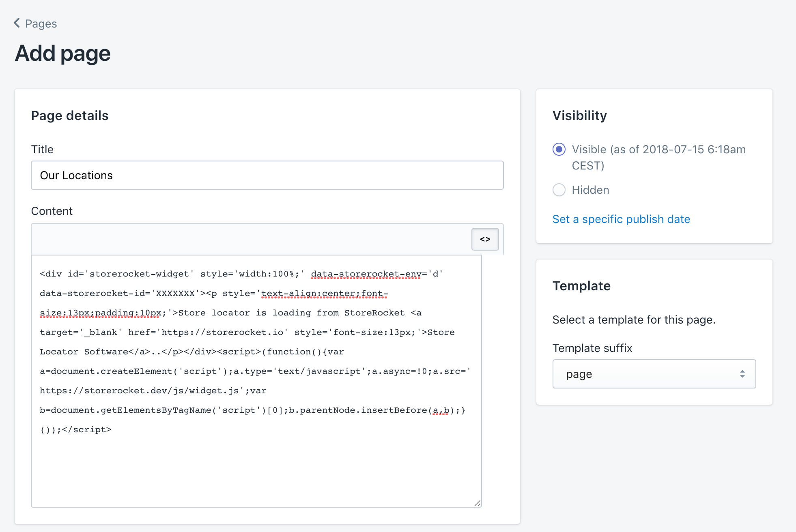796x532 pixels.
Task: Click the 'Title' label
Action: (x=42, y=150)
